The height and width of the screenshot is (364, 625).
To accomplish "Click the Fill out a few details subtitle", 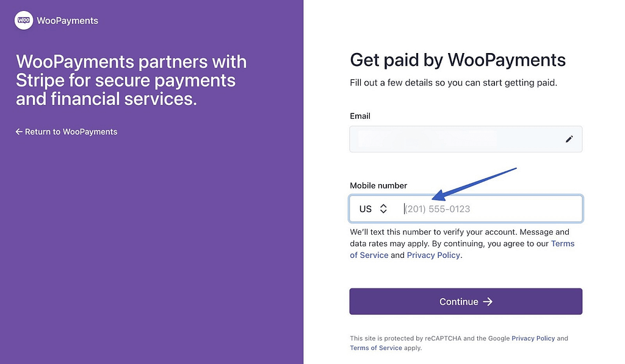I will click(x=453, y=83).
